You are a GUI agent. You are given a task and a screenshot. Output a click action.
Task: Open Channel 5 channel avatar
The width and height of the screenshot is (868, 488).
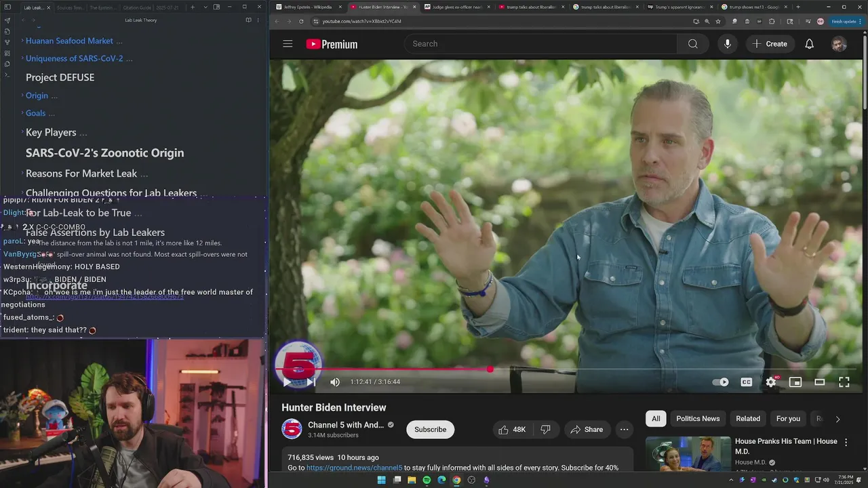[x=292, y=429]
